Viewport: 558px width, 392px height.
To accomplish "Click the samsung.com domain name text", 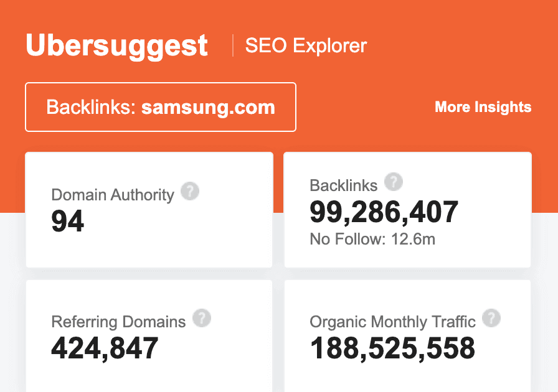I will point(208,107).
